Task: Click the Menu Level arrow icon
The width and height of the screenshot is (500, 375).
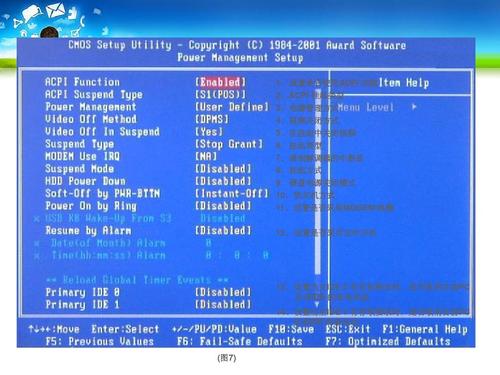Action: [x=414, y=107]
